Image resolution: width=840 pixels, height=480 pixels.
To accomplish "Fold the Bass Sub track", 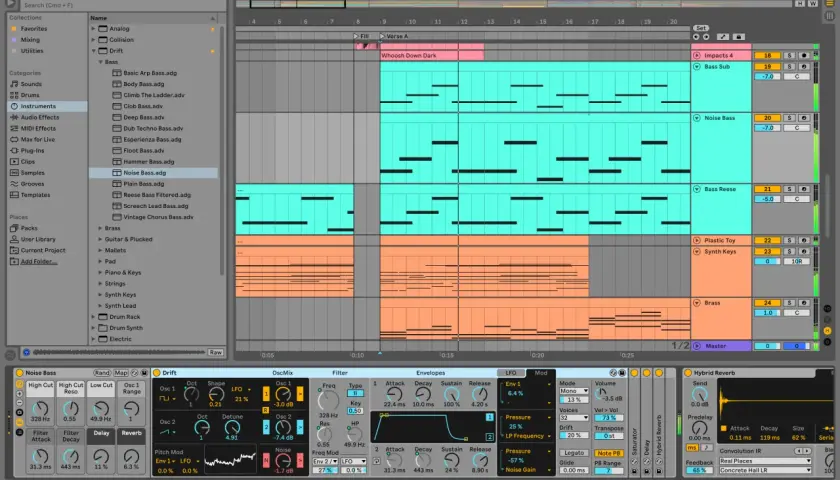I will [x=696, y=67].
